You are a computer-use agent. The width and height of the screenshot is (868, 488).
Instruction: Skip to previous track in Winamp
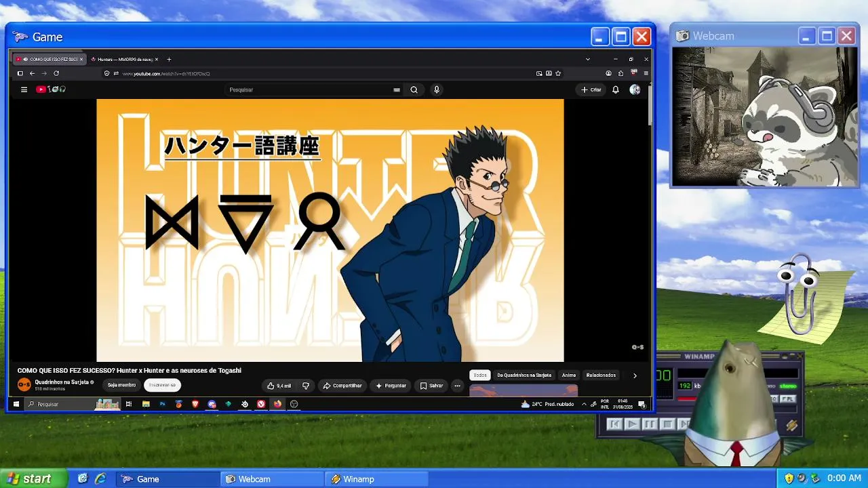pos(614,424)
